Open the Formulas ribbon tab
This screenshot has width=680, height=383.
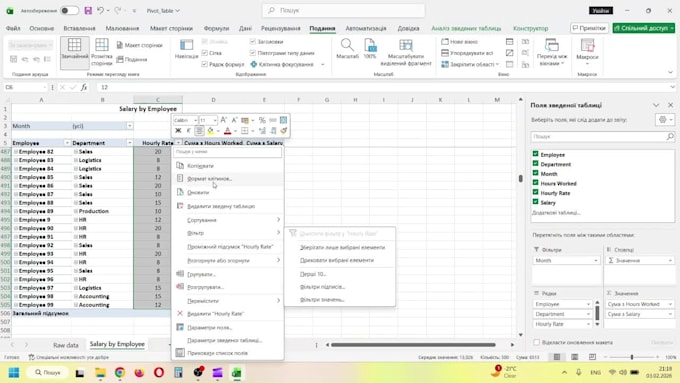[216, 28]
